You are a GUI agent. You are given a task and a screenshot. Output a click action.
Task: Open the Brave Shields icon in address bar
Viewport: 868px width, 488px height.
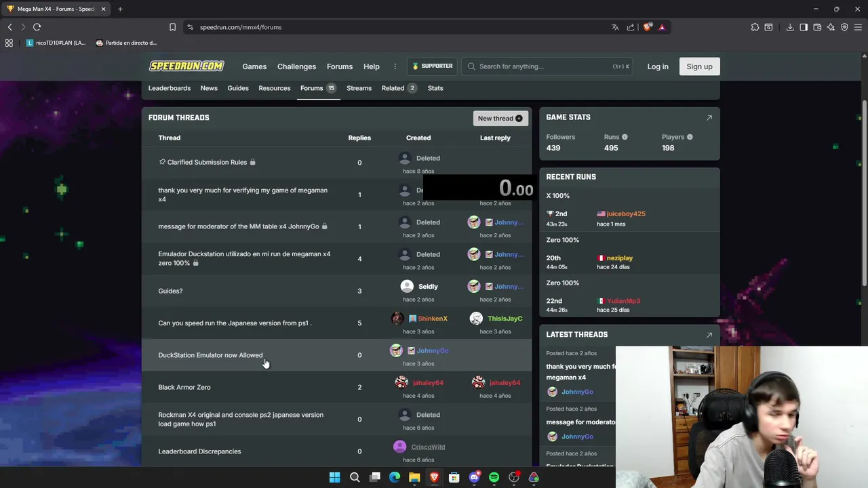coord(648,27)
